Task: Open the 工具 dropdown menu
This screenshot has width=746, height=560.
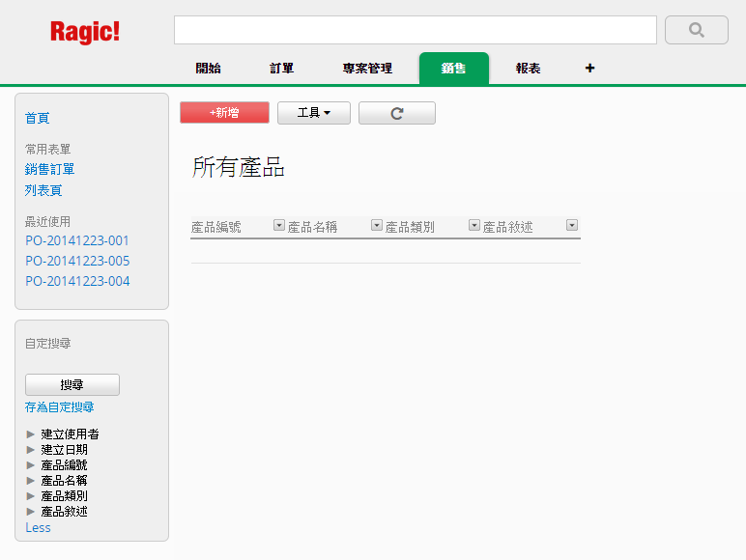Action: pos(313,113)
